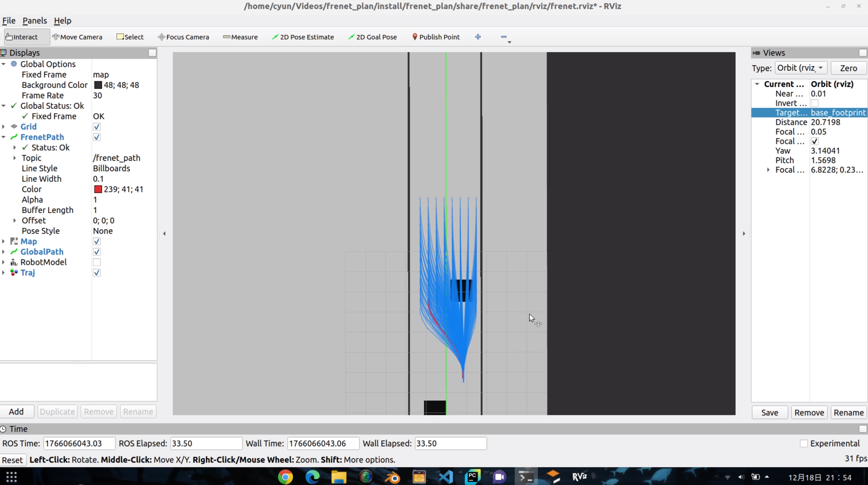Activate the 2D Goal Pose tool
Screen dimensions: 868x485
click(x=372, y=37)
